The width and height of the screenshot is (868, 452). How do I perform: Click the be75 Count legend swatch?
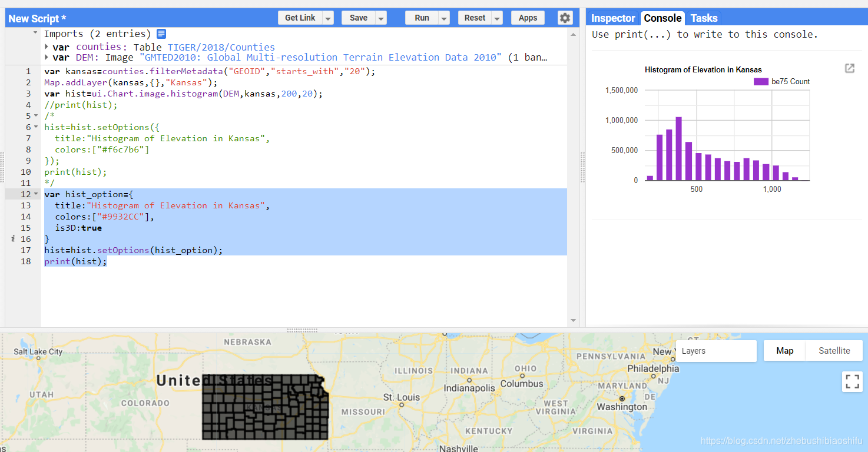pyautogui.click(x=761, y=82)
